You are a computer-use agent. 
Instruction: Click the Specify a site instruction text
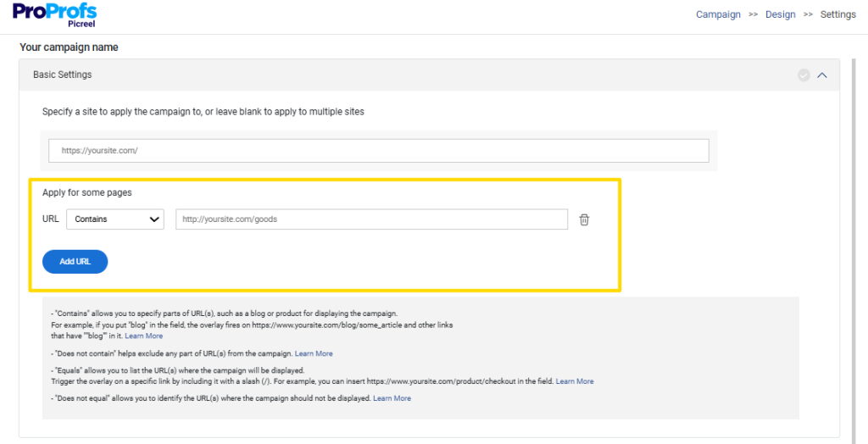coord(203,112)
